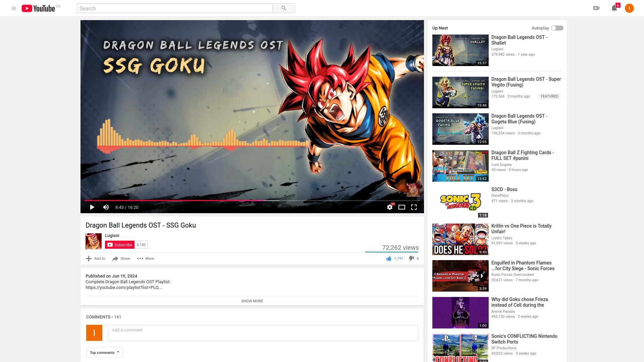Open the Lugiani channel name link
The height and width of the screenshot is (362, 644).
[x=112, y=236]
